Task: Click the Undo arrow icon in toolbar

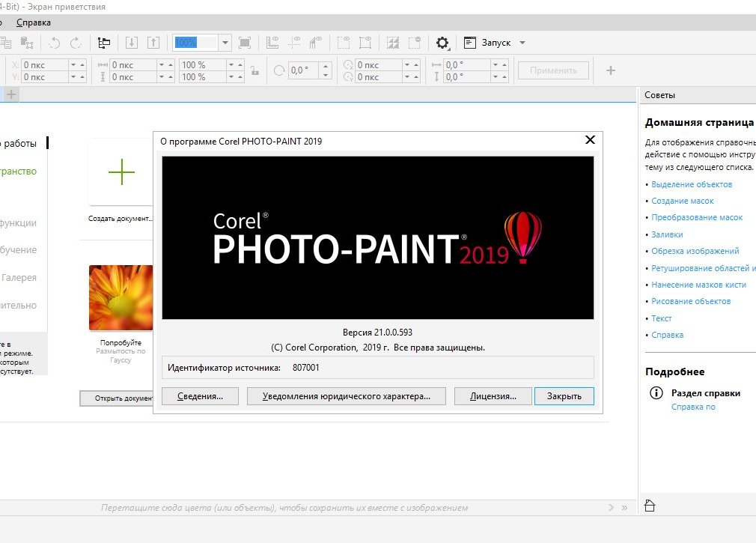Action: (x=54, y=43)
